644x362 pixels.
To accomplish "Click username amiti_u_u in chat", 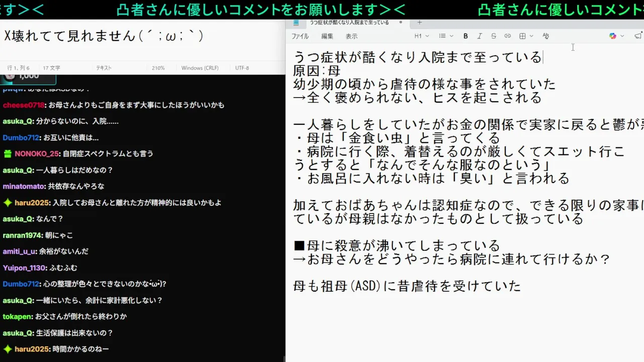I will (20, 251).
